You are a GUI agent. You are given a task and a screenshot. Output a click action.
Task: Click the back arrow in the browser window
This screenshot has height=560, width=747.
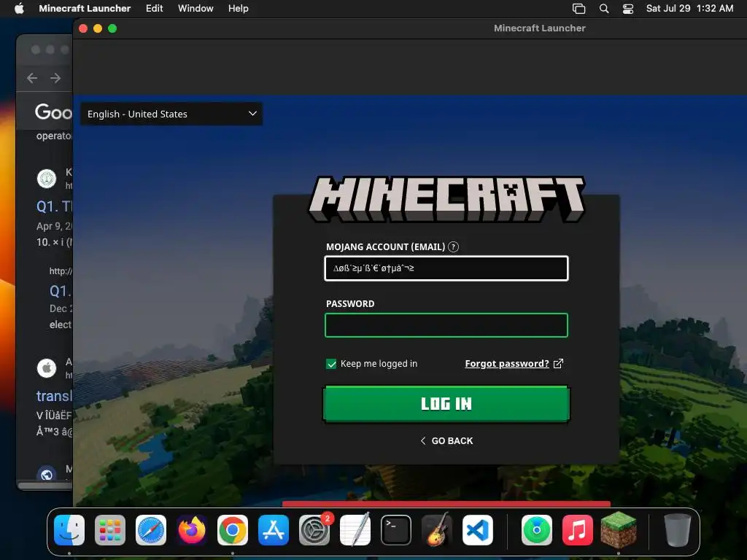[x=32, y=77]
